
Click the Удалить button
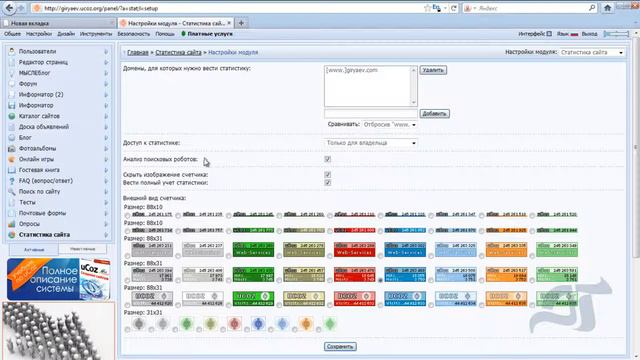coord(433,70)
